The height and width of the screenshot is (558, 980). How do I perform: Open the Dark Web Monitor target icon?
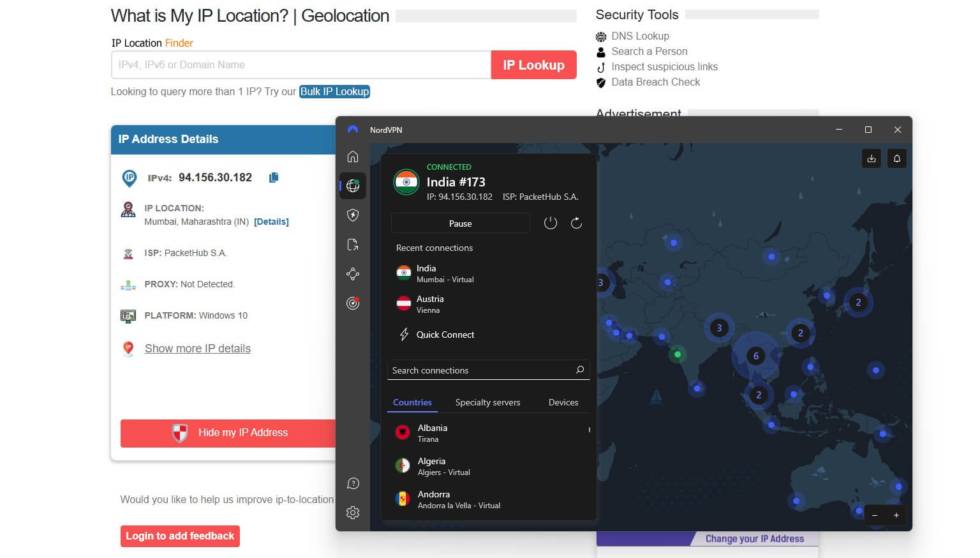[x=353, y=303]
